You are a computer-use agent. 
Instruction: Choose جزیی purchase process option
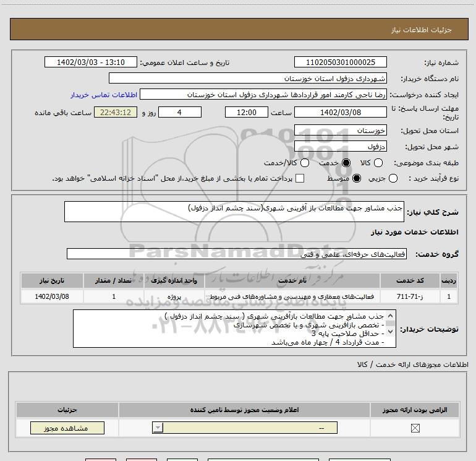(393, 178)
